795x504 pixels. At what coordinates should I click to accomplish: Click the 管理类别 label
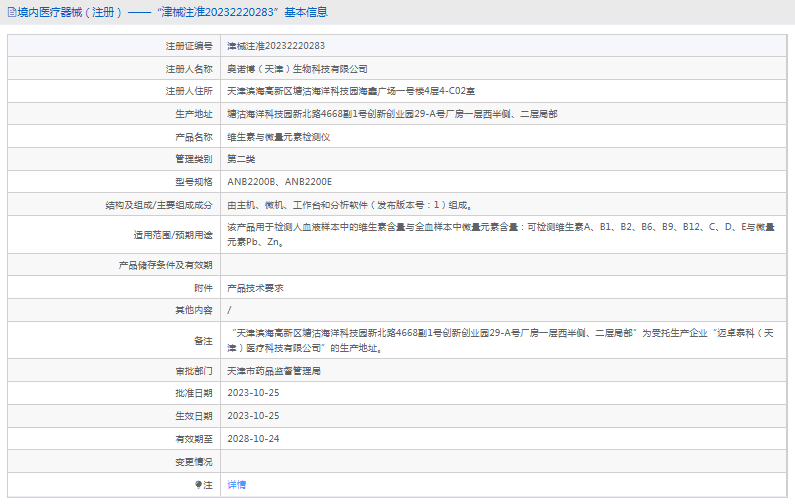194,159
